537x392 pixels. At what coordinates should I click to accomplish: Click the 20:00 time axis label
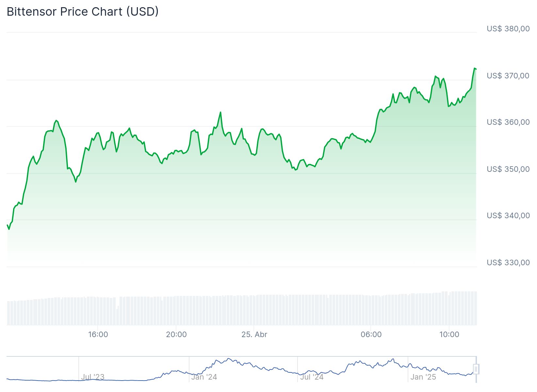(176, 335)
